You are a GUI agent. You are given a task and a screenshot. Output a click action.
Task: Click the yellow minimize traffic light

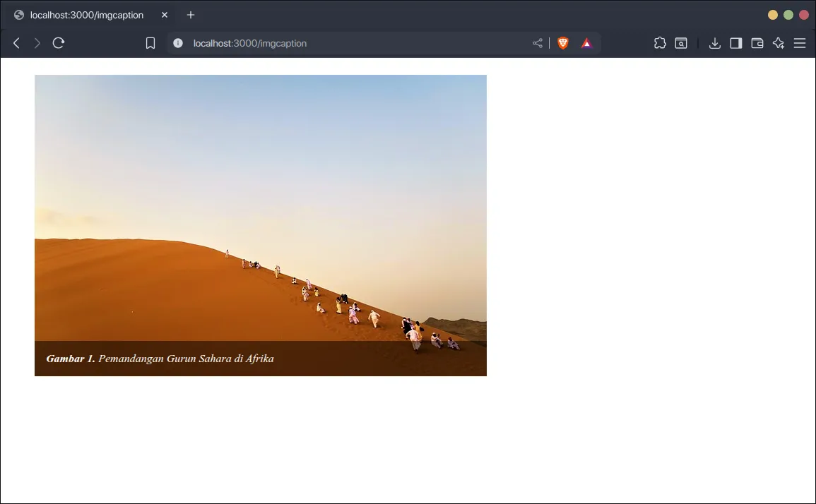[771, 14]
